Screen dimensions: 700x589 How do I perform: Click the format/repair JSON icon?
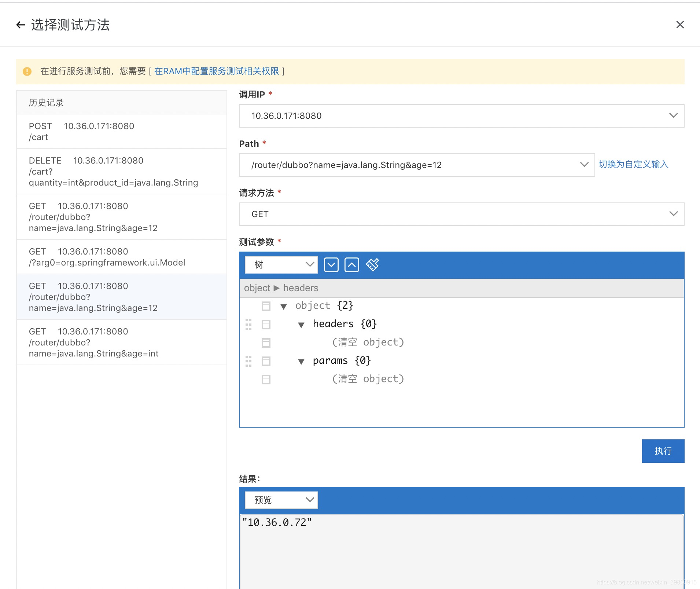(372, 265)
